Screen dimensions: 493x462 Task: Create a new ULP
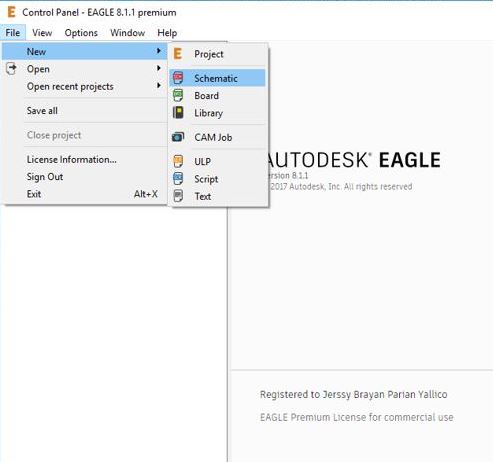click(x=217, y=161)
